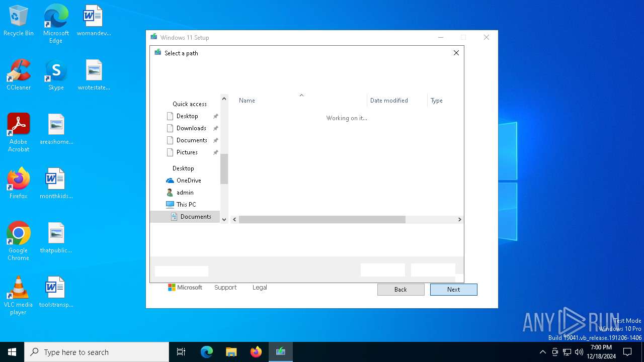Sort by the Type column header
644x362 pixels.
(x=445, y=101)
